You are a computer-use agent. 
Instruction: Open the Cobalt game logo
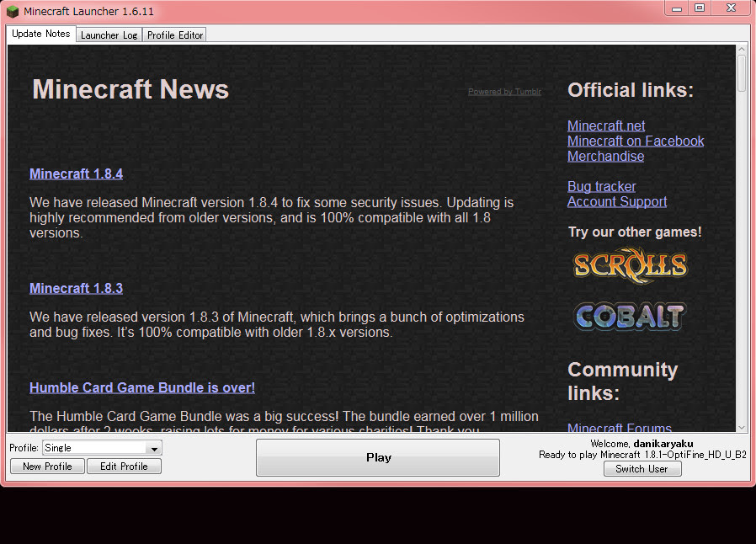pos(630,317)
